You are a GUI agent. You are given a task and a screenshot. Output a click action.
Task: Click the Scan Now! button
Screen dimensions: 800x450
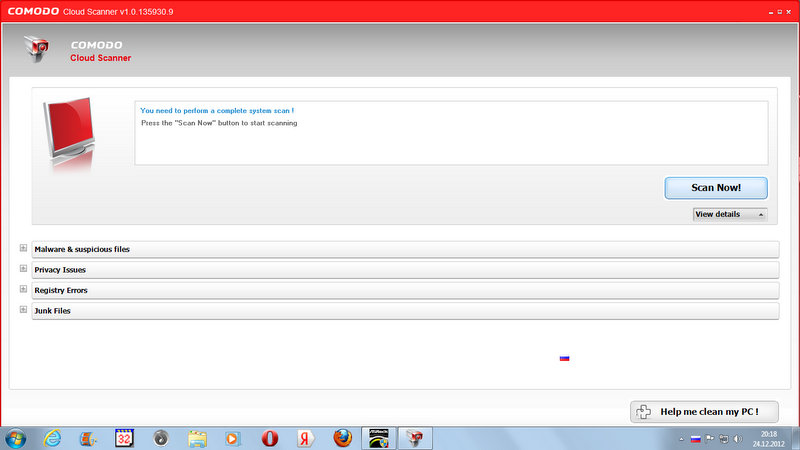(x=716, y=188)
